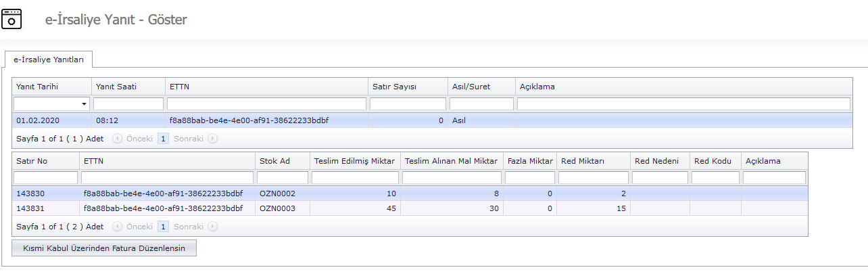Sort by the Teslim Edilmiş Miktar column header
Image resolution: width=868 pixels, height=274 pixels.
[x=354, y=161]
